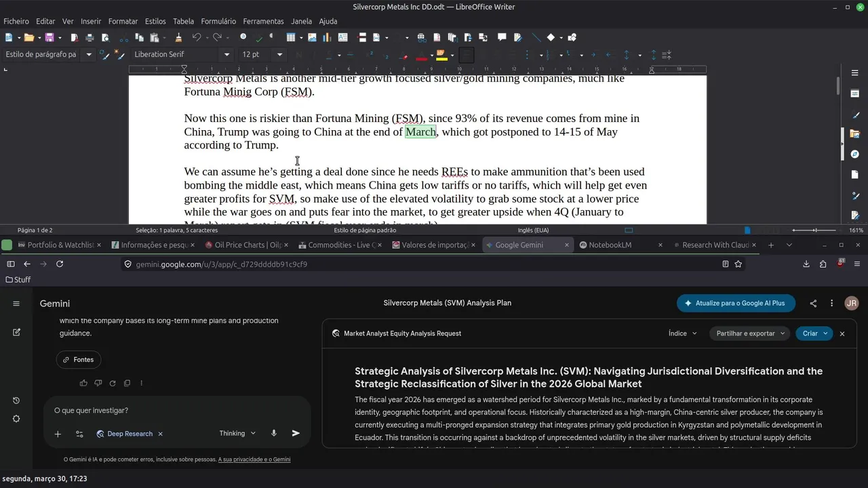Click the paste clipboard icon in Writer
The width and height of the screenshot is (868, 488).
pos(155,37)
